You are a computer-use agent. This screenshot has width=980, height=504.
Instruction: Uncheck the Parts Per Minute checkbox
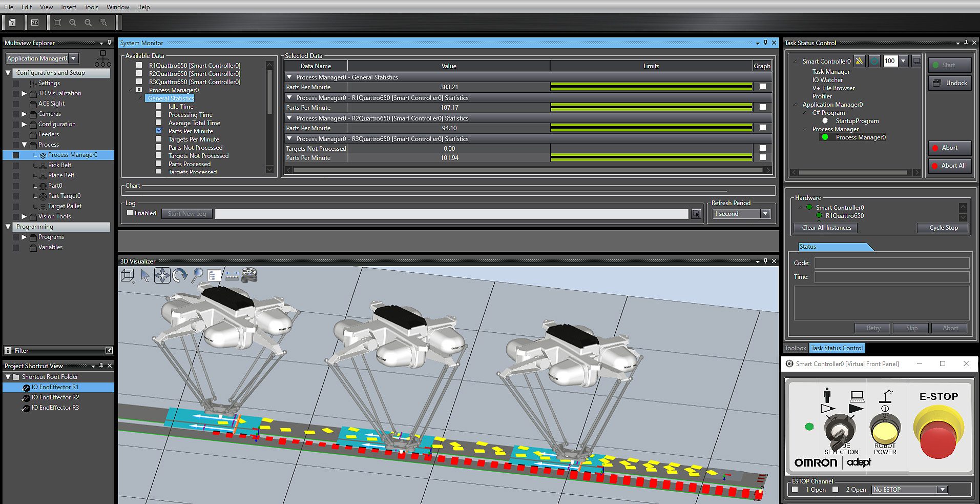pos(159,131)
